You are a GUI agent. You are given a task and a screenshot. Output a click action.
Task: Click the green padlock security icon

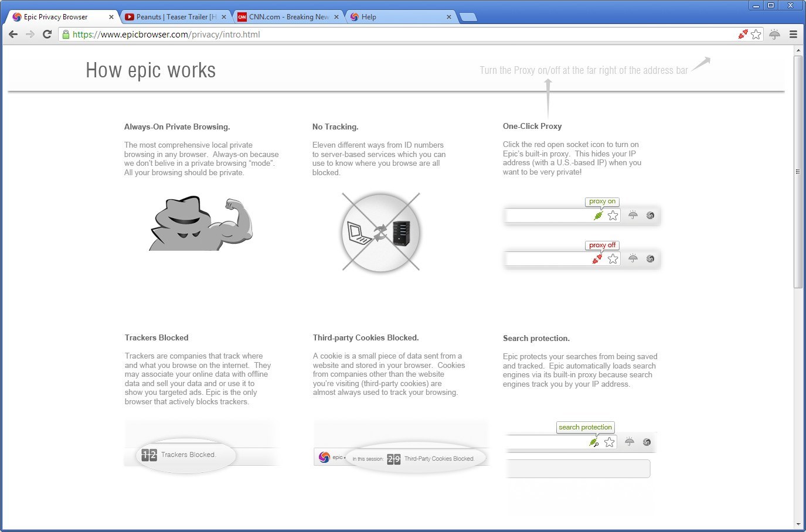66,35
